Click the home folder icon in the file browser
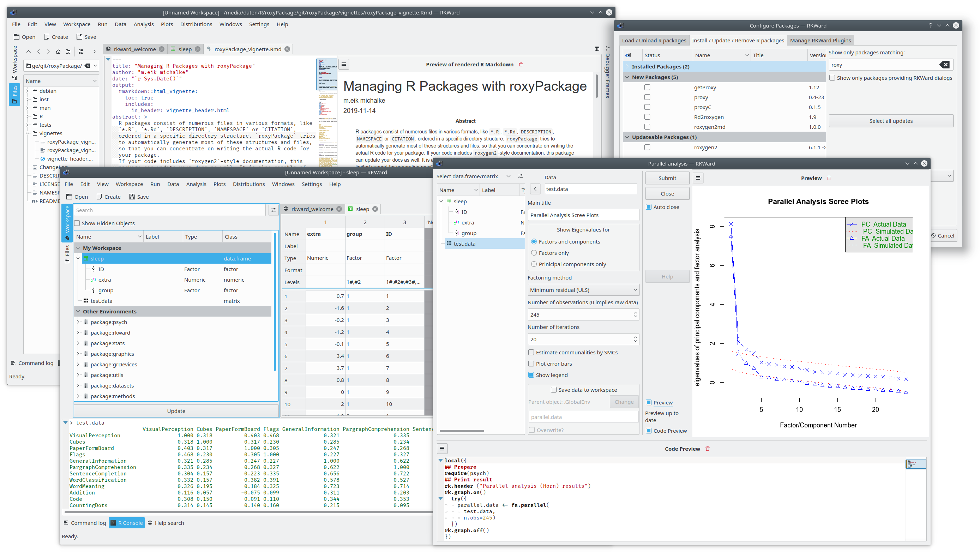This screenshot has height=552, width=980. pyautogui.click(x=58, y=52)
